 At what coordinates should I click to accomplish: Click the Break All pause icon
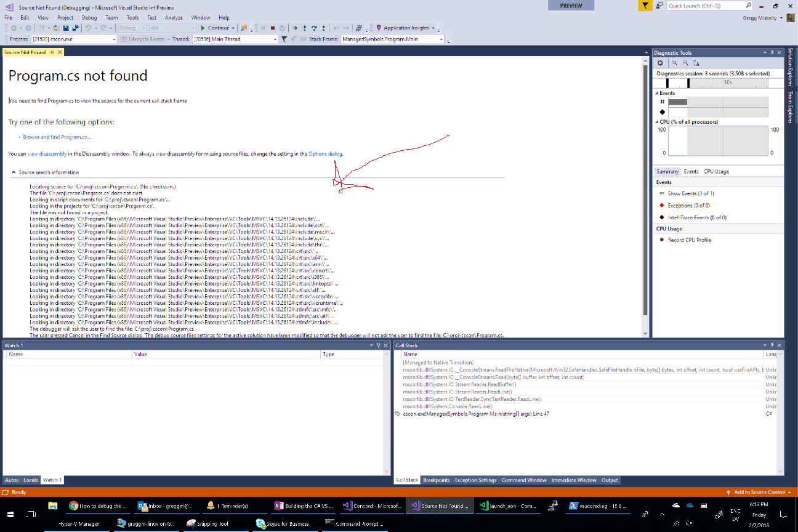263,28
